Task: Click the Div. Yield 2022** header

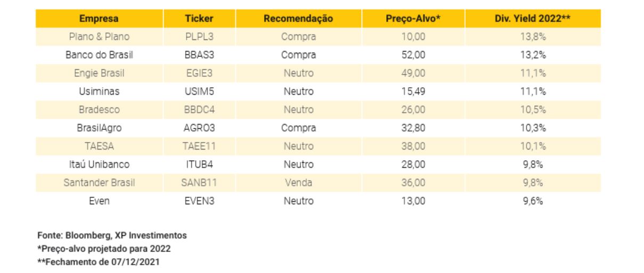Action: (x=533, y=19)
